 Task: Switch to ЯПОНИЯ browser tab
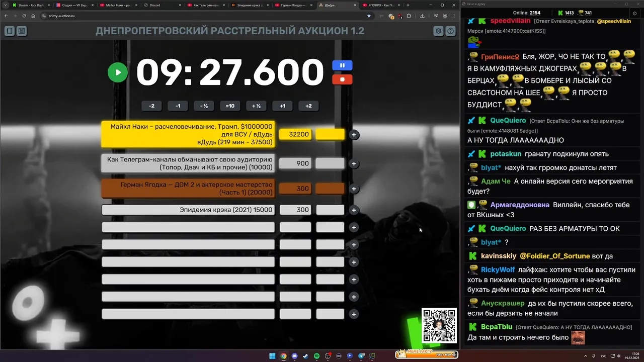tap(381, 5)
